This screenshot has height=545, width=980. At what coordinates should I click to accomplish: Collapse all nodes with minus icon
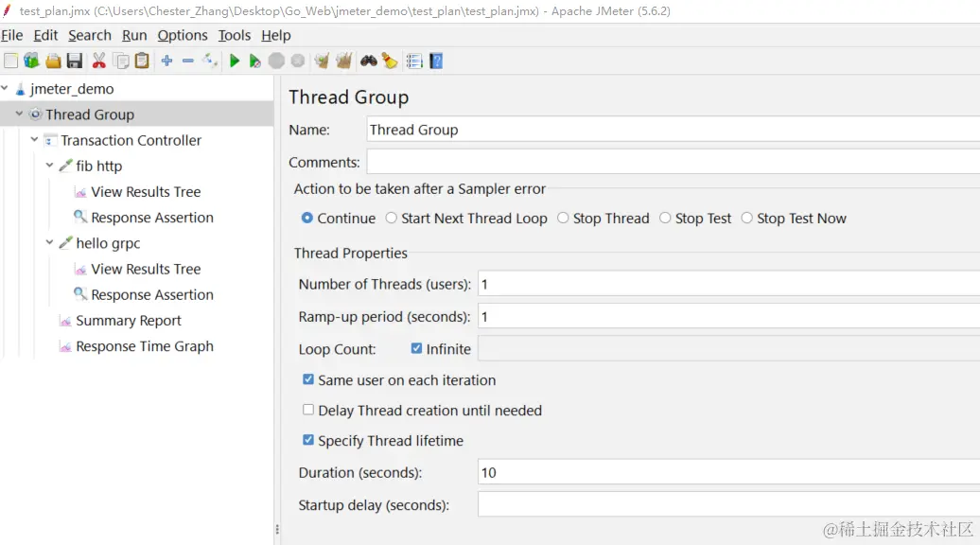click(x=188, y=61)
